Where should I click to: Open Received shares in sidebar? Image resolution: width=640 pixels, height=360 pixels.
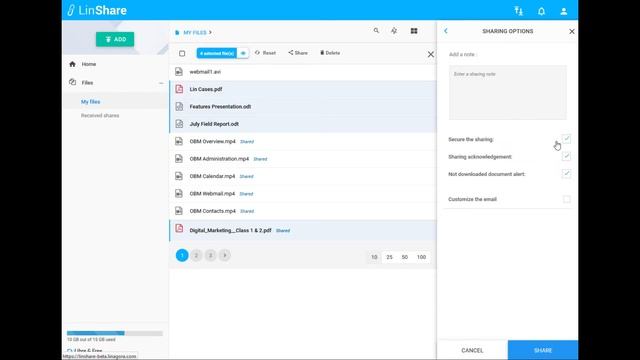point(100,116)
